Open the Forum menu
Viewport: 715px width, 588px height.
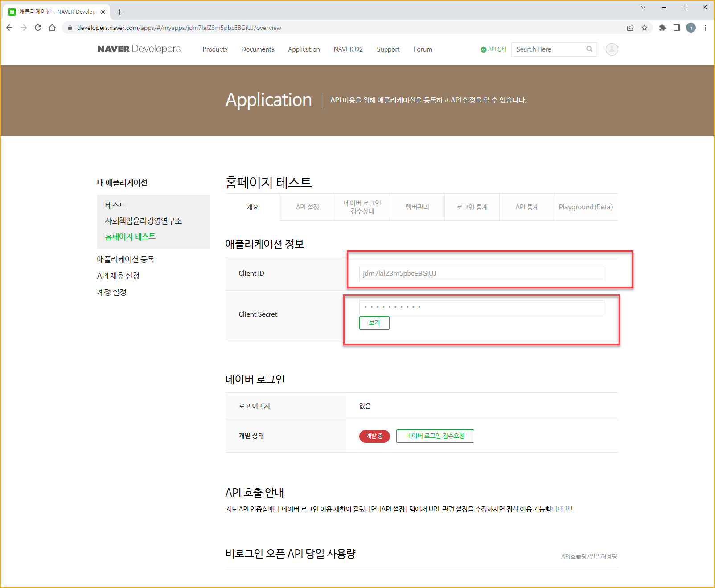423,49
